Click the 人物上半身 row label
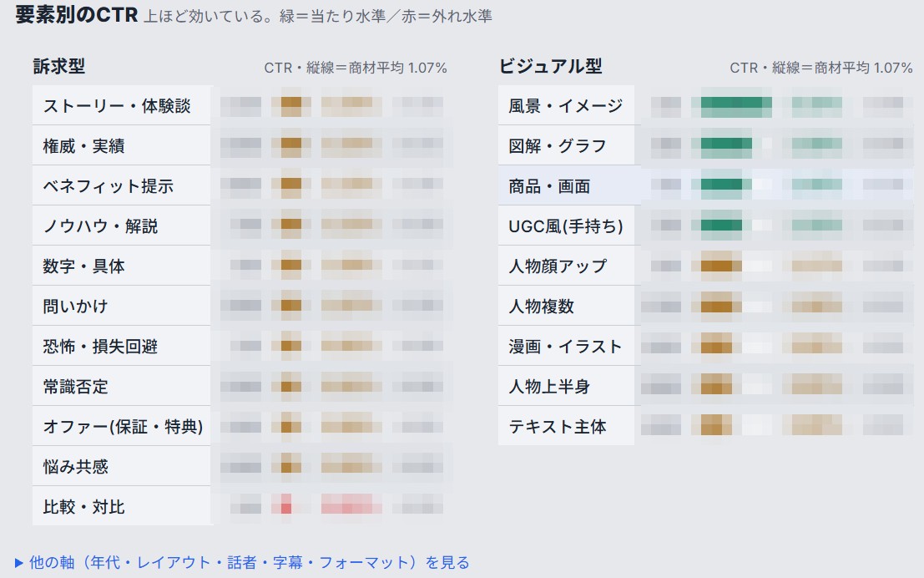The width and height of the screenshot is (924, 578). [x=549, y=387]
